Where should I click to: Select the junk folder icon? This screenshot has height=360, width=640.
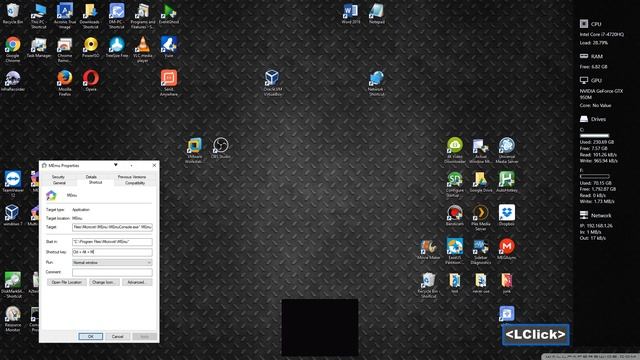point(507,280)
